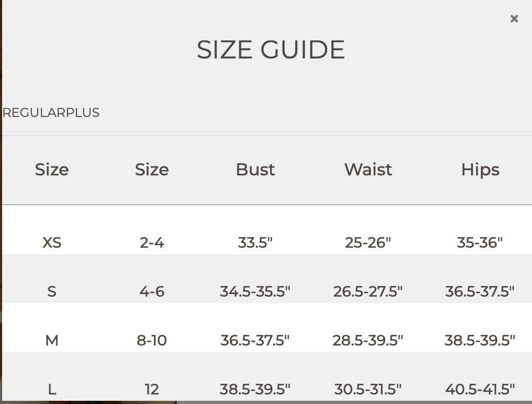Viewport: 532px width, 404px height.
Task: Select the S size row
Action: coord(52,291)
